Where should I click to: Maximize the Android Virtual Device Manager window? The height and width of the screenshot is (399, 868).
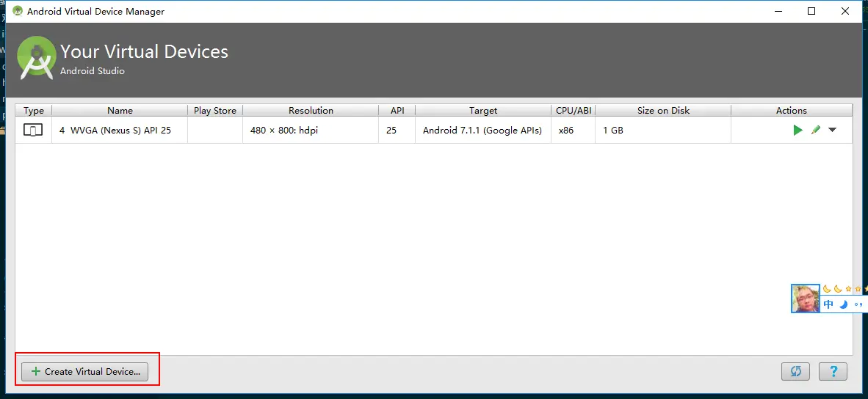pyautogui.click(x=811, y=11)
